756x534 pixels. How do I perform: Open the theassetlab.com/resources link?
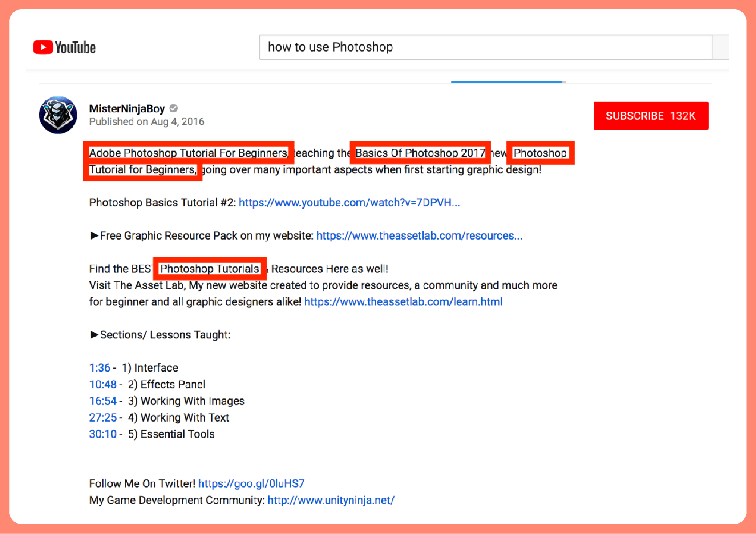[419, 236]
